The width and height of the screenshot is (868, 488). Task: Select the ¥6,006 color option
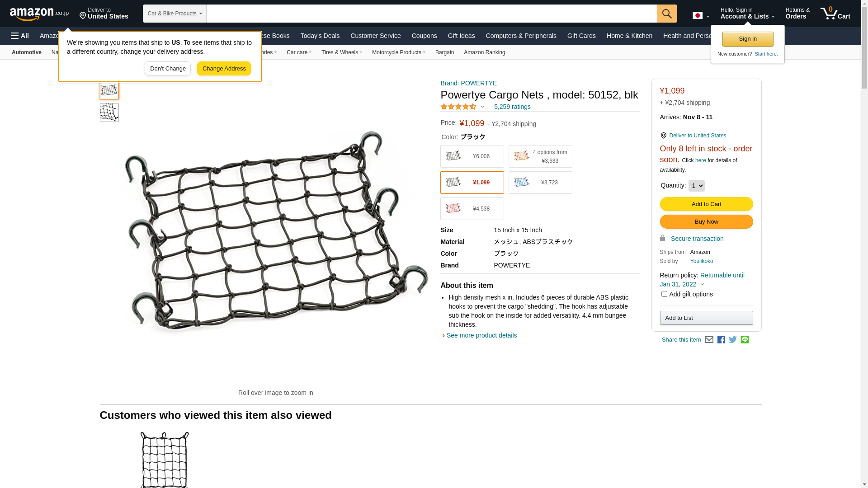(472, 156)
